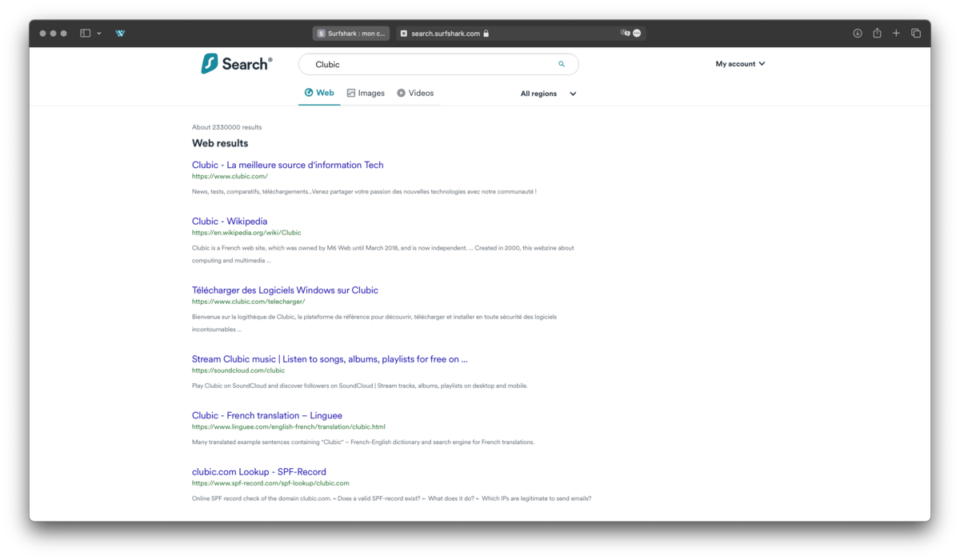960x560 pixels.
Task: Open the Stream Clubic music result
Action: click(330, 359)
